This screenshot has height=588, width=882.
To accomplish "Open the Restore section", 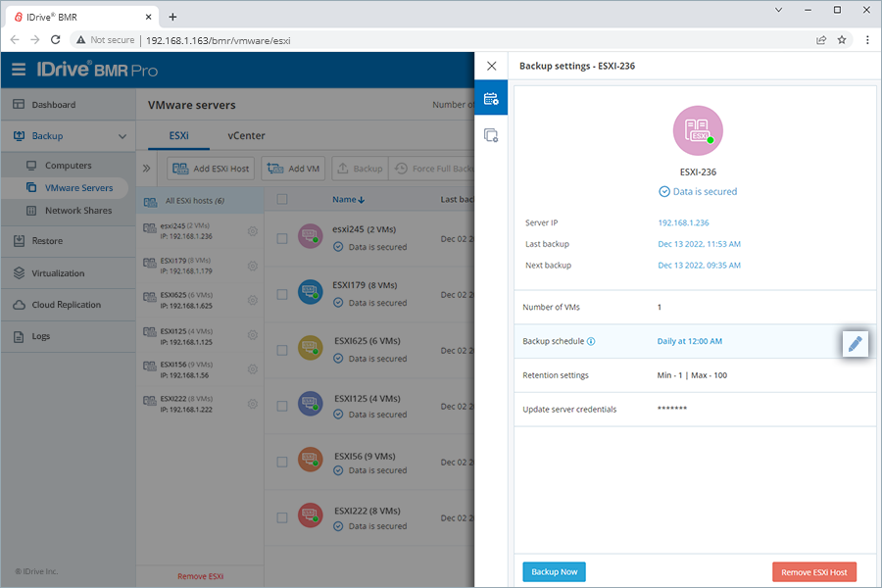I will click(68, 241).
